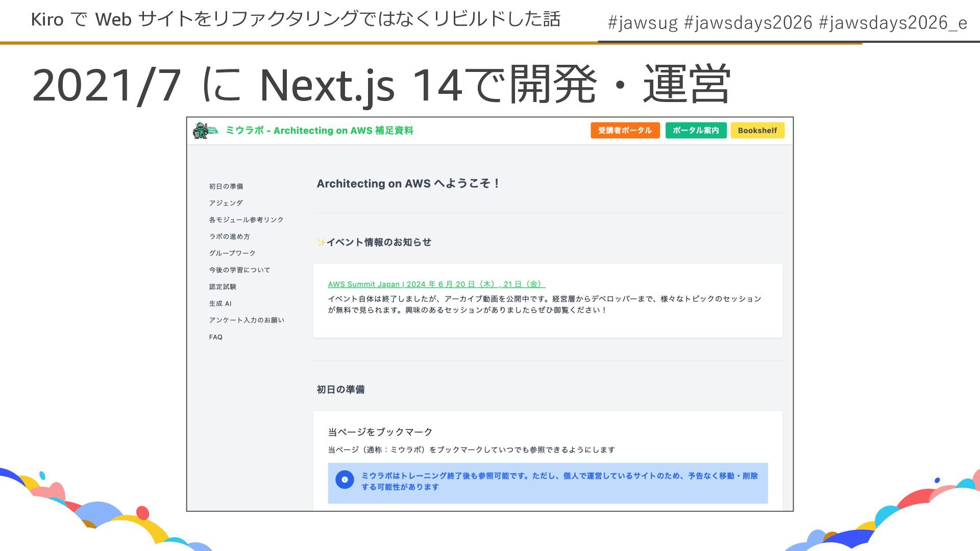Open 各モジュール参考リンク sidebar item

pyautogui.click(x=246, y=220)
